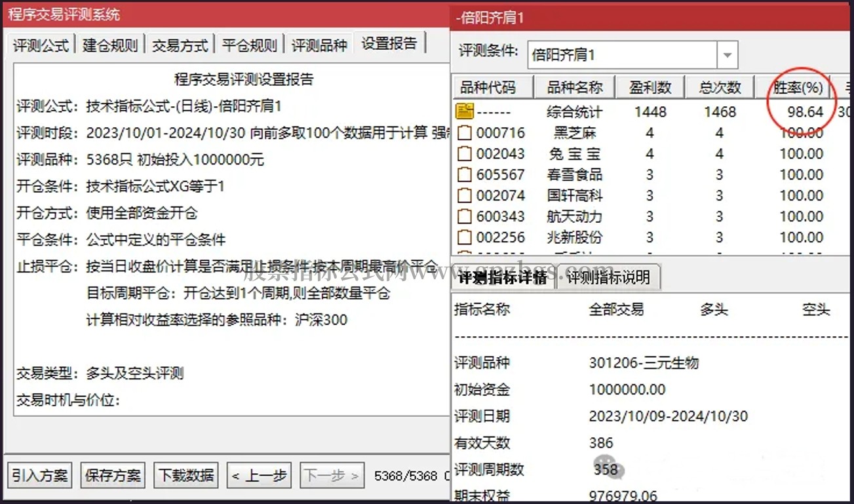Image resolution: width=854 pixels, height=504 pixels.
Task: Sort by 胜率(%) column header
Action: (793, 87)
